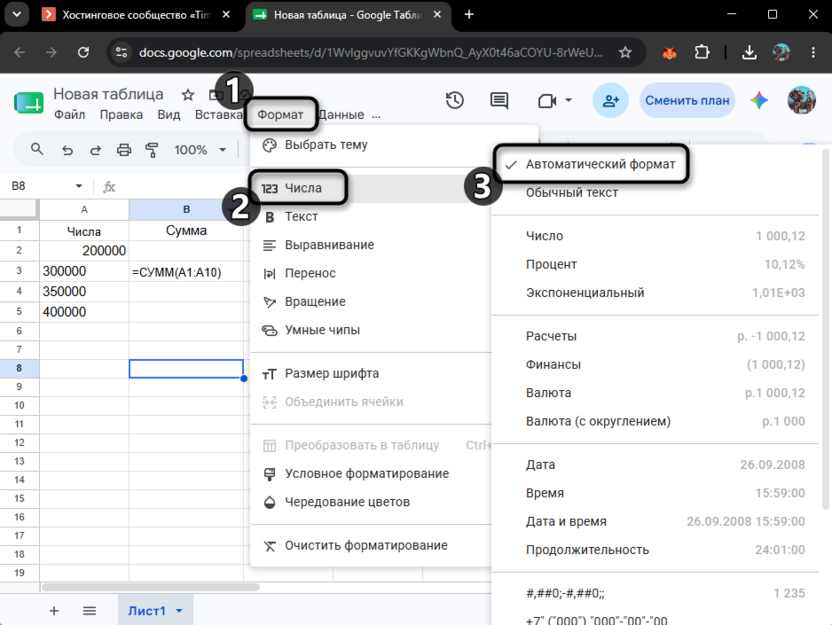
Task: Click the Сменить план button
Action: click(x=687, y=100)
